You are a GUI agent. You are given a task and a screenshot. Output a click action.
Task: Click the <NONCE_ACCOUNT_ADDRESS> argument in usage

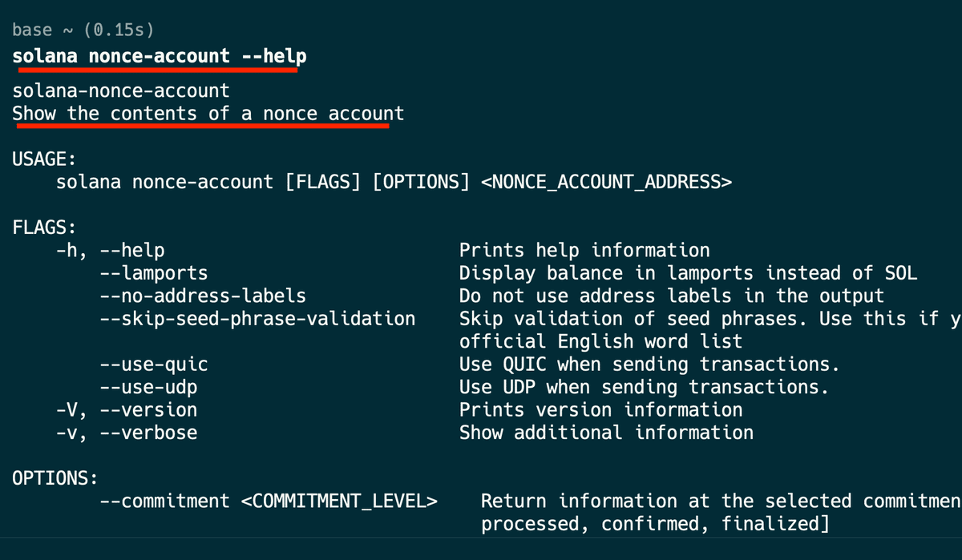coord(607,183)
